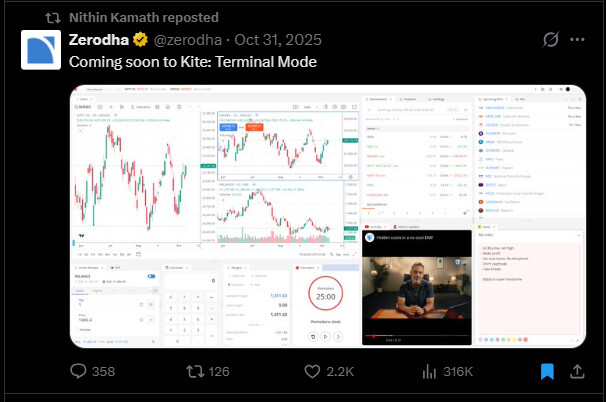This screenshot has height=402, width=606.
Task: Click the repost icon below the tweet
Action: click(196, 372)
